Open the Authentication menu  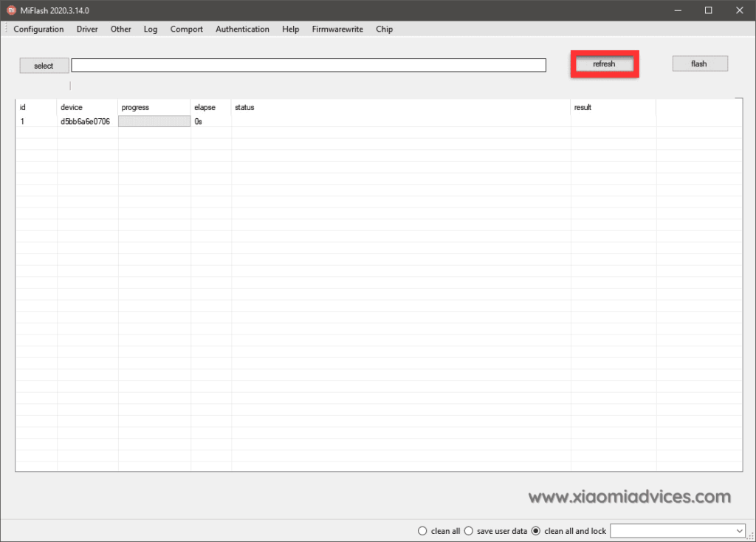click(x=242, y=29)
